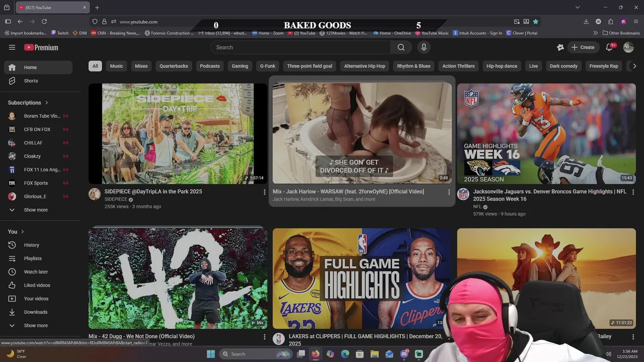The image size is (644, 362).
Task: Select the Mixes filter chip
Action: pos(141,66)
